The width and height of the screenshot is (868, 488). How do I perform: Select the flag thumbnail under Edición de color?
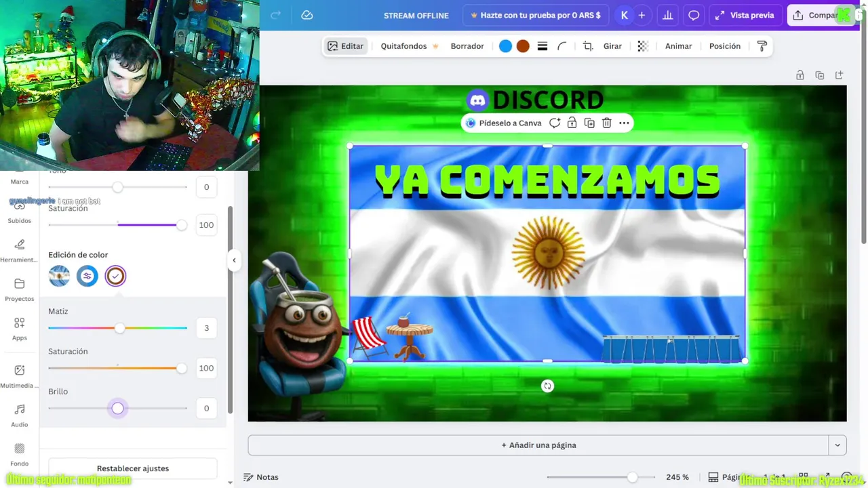coord(59,276)
